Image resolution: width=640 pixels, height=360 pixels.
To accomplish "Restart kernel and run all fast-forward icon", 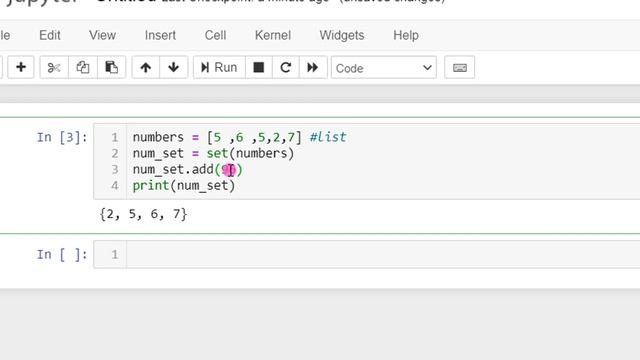I will point(313,67).
